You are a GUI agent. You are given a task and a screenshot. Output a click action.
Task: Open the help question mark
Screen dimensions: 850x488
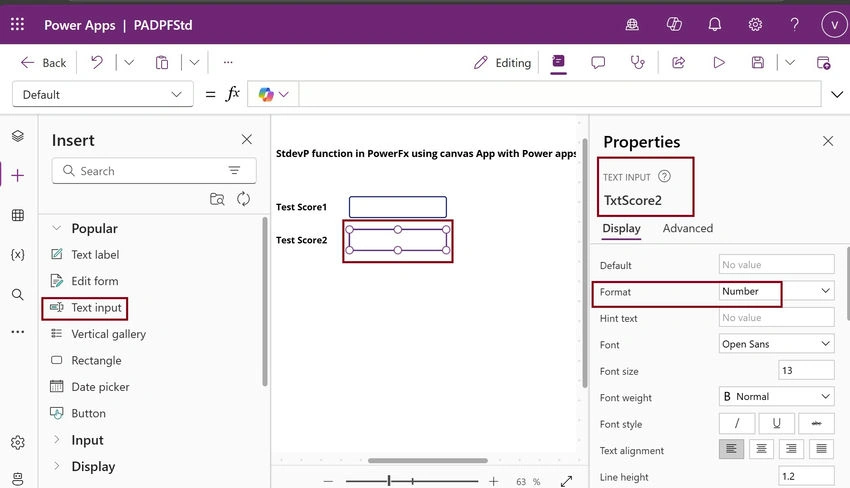point(794,24)
